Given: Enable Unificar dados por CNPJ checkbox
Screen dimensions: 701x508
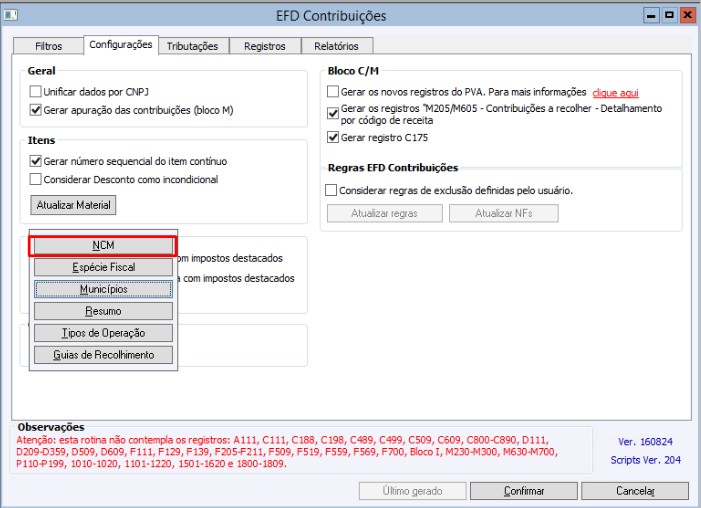Looking at the screenshot, I should tap(35, 92).
